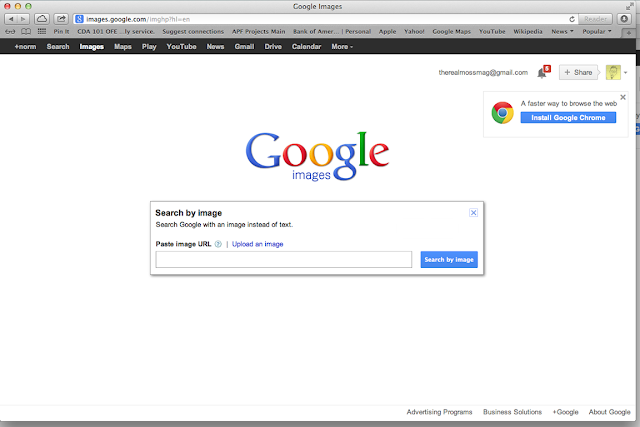Close the Chrome install promo
Screen dimensions: 640x427
pos(623,97)
